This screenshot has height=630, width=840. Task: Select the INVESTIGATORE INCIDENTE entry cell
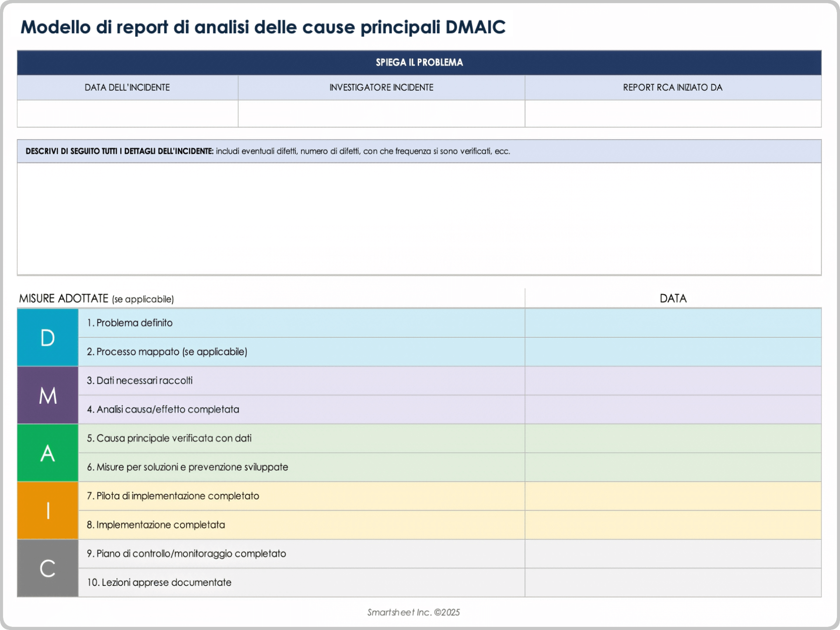(381, 113)
